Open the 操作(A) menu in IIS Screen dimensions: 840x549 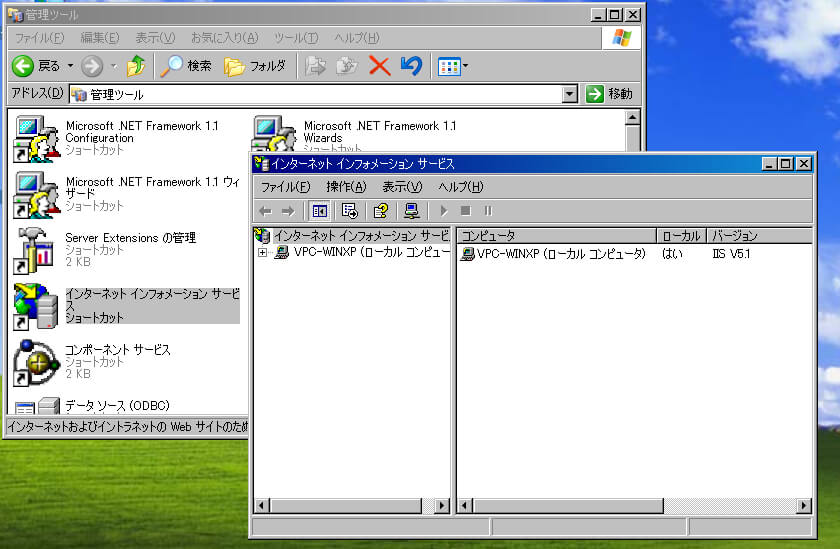pos(346,187)
